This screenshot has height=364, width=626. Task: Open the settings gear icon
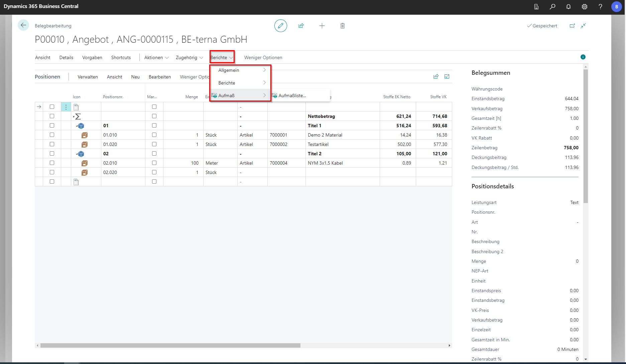[x=584, y=7]
